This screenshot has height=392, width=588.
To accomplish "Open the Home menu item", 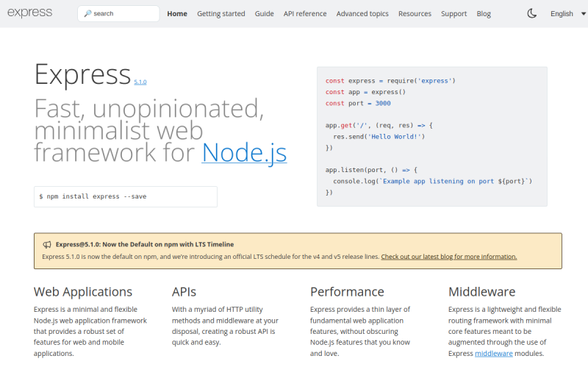I will (x=177, y=14).
